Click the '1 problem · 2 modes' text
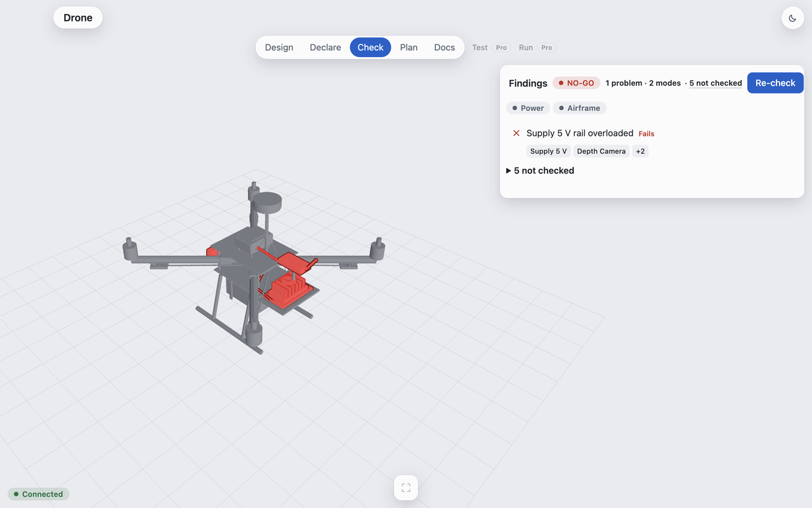812x508 pixels. [643, 83]
